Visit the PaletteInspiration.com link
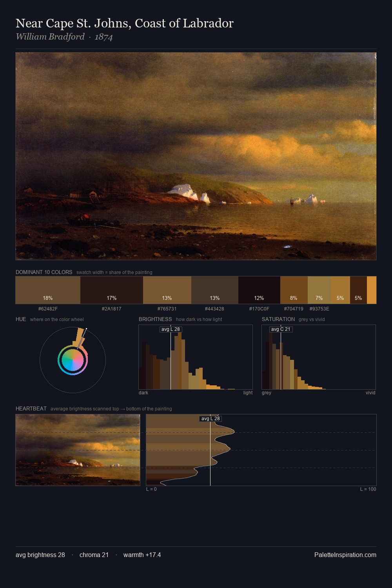The image size is (392, 588). click(x=345, y=555)
